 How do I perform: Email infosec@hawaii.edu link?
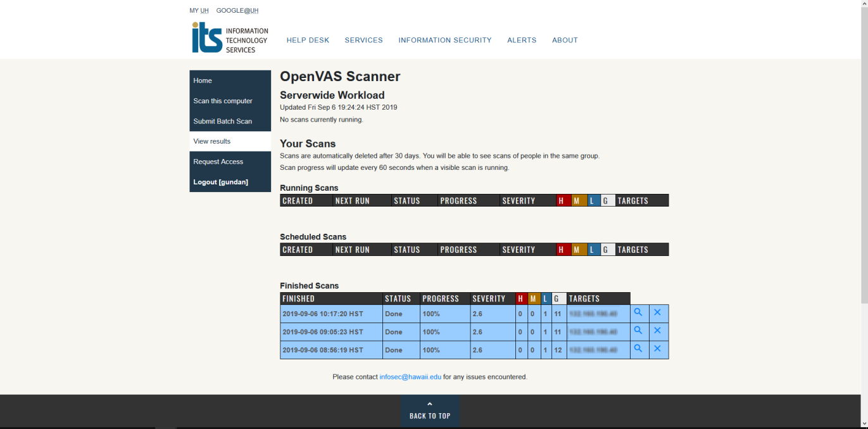[x=410, y=377]
